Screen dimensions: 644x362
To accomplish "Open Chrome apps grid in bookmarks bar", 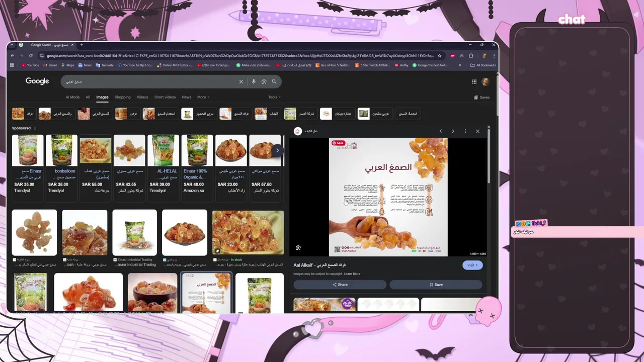I will [x=12, y=65].
